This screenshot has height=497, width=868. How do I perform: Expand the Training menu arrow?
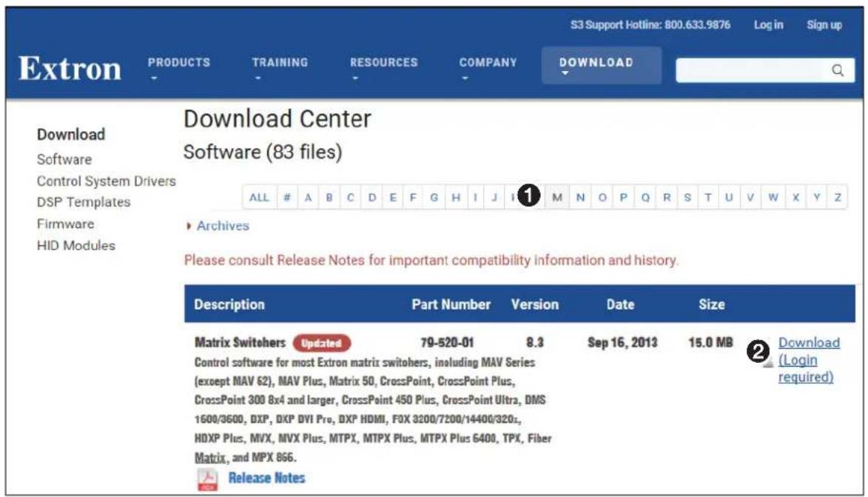click(x=258, y=78)
